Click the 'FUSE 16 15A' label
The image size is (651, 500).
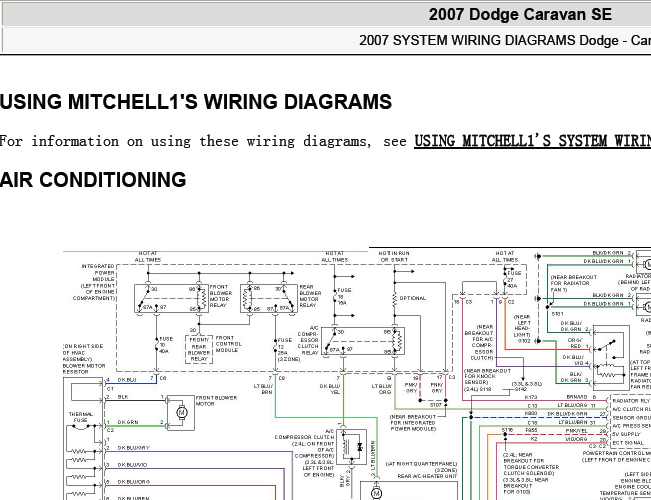pyautogui.click(x=344, y=297)
